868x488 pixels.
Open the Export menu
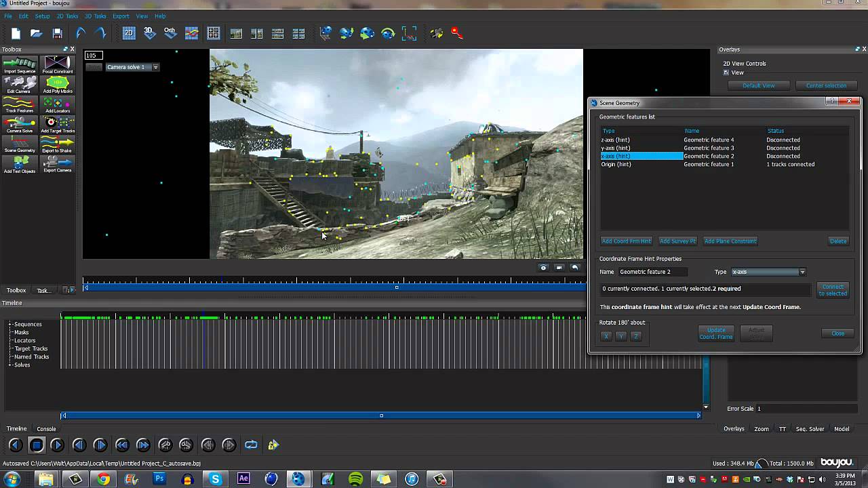(x=121, y=16)
